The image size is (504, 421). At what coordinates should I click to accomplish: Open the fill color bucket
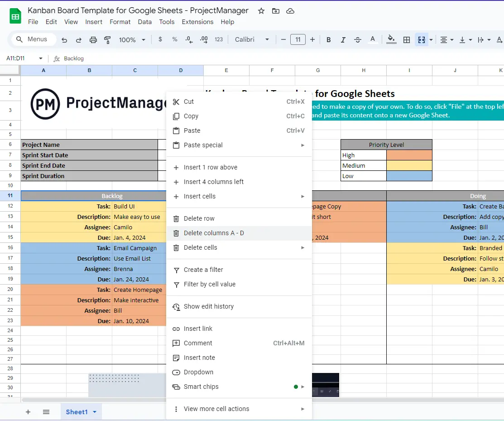point(391,39)
